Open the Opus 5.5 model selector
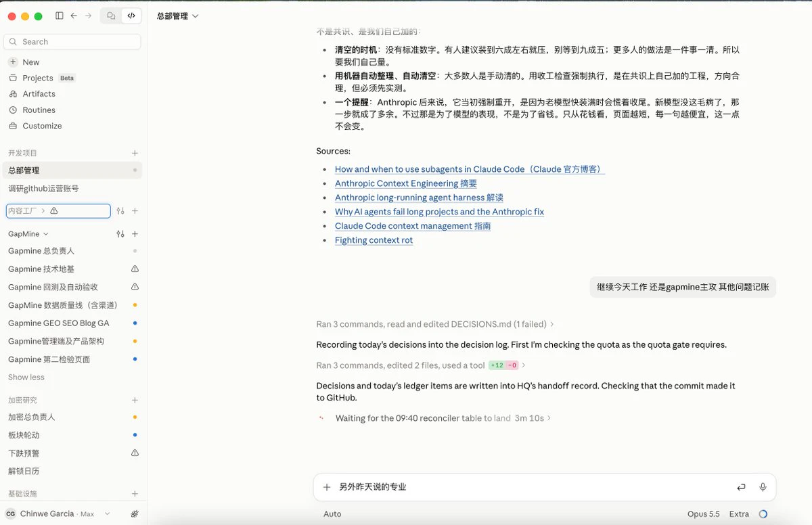The width and height of the screenshot is (812, 525). [704, 514]
